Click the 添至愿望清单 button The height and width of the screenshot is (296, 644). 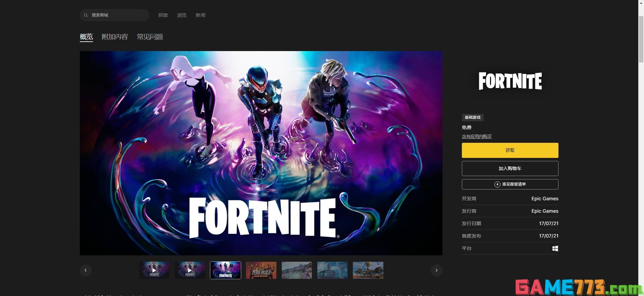click(x=510, y=184)
